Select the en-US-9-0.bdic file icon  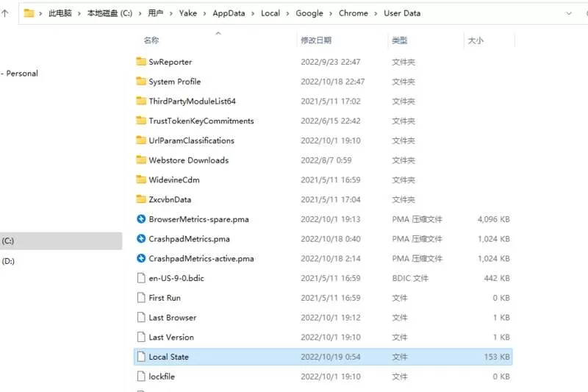point(141,278)
